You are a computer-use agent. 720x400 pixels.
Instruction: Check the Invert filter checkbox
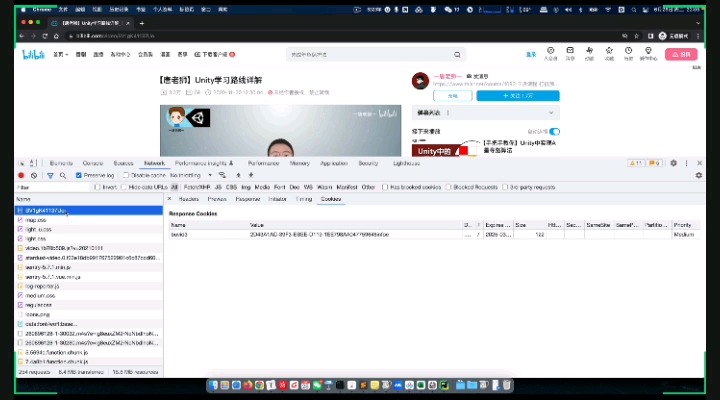(97, 187)
